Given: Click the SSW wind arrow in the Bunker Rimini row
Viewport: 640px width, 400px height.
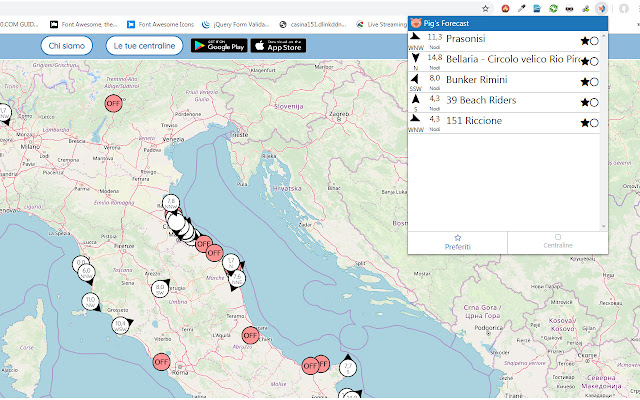Looking at the screenshot, I should pyautogui.click(x=415, y=79).
